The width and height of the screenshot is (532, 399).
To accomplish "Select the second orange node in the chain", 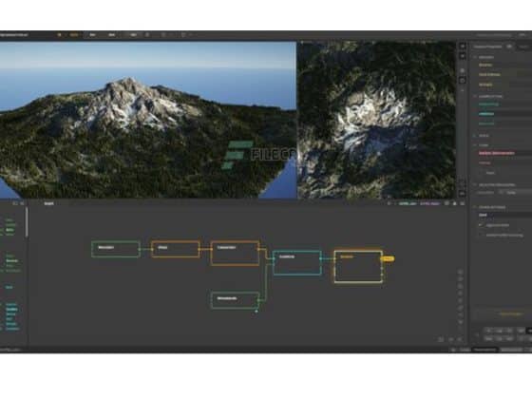I will pos(176,249).
